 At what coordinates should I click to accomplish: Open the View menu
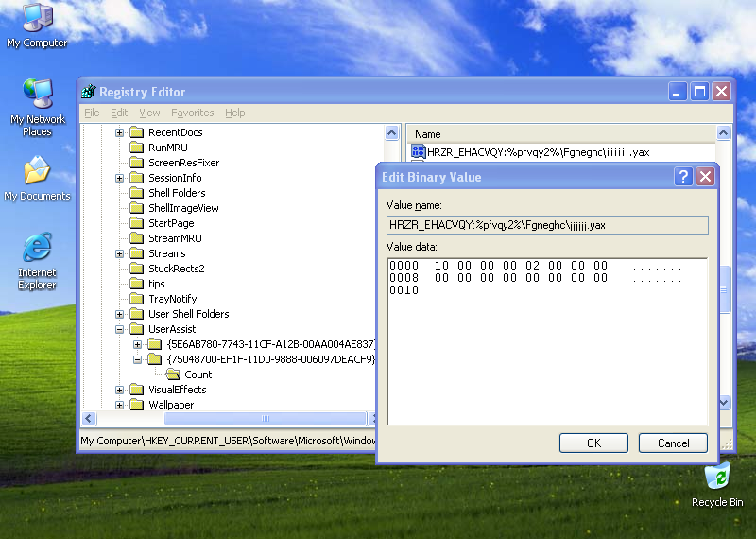149,113
